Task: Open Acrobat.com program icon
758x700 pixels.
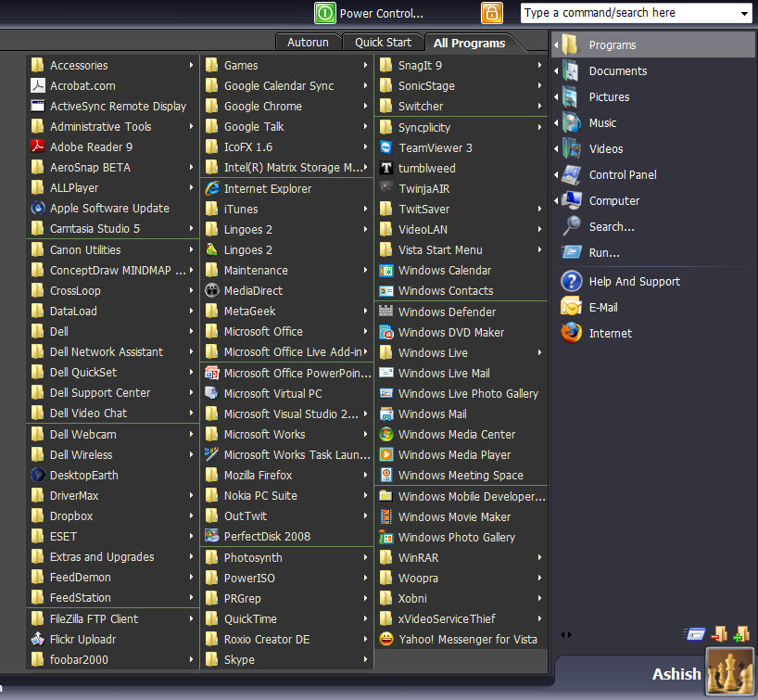Action: point(38,85)
